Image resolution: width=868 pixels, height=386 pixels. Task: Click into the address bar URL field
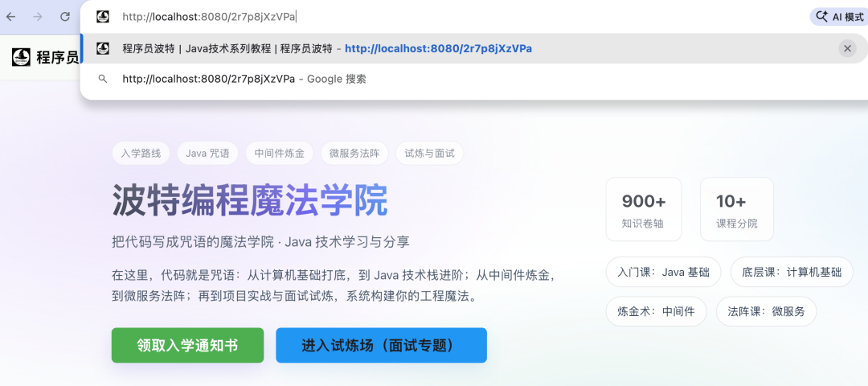pos(443,17)
